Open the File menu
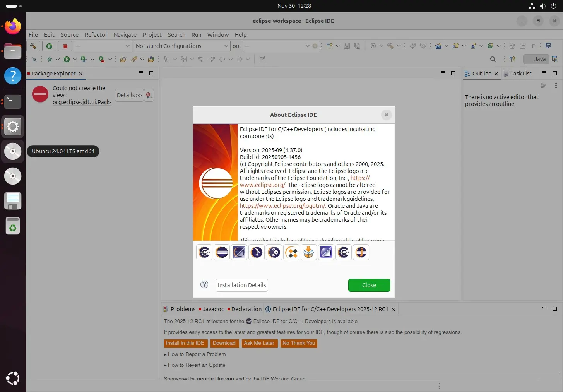Viewport: 563px width, 392px height. coord(33,34)
